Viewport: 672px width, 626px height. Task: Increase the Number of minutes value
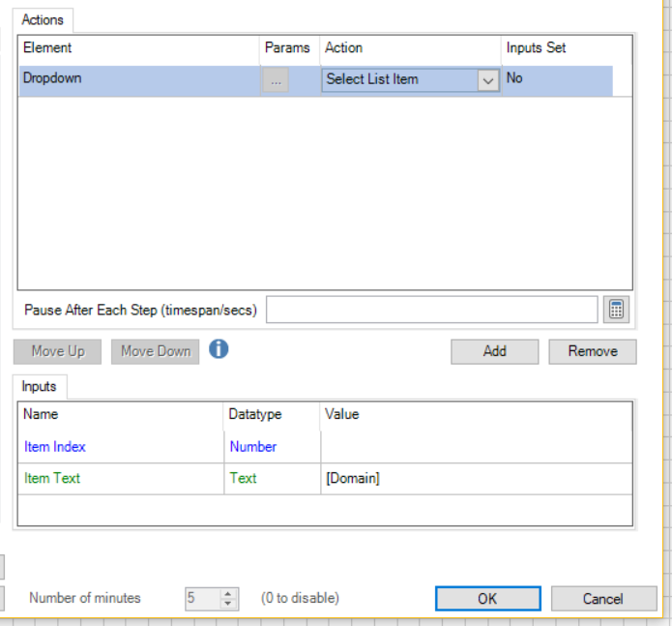pyautogui.click(x=228, y=594)
